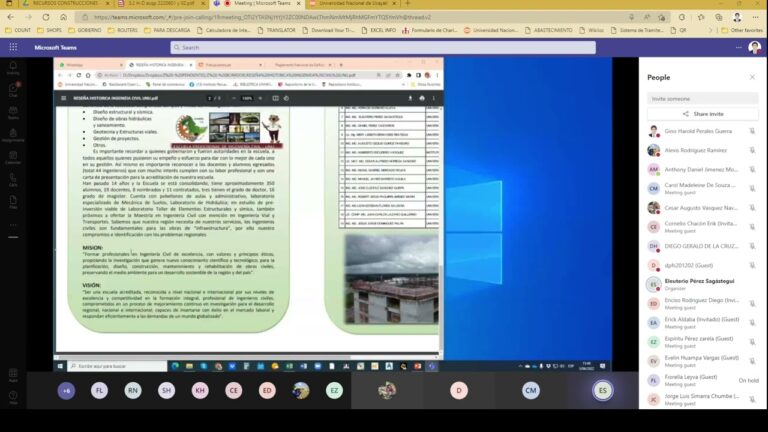Focus the Invite someone field
The width and height of the screenshot is (768, 432).
coord(703,98)
